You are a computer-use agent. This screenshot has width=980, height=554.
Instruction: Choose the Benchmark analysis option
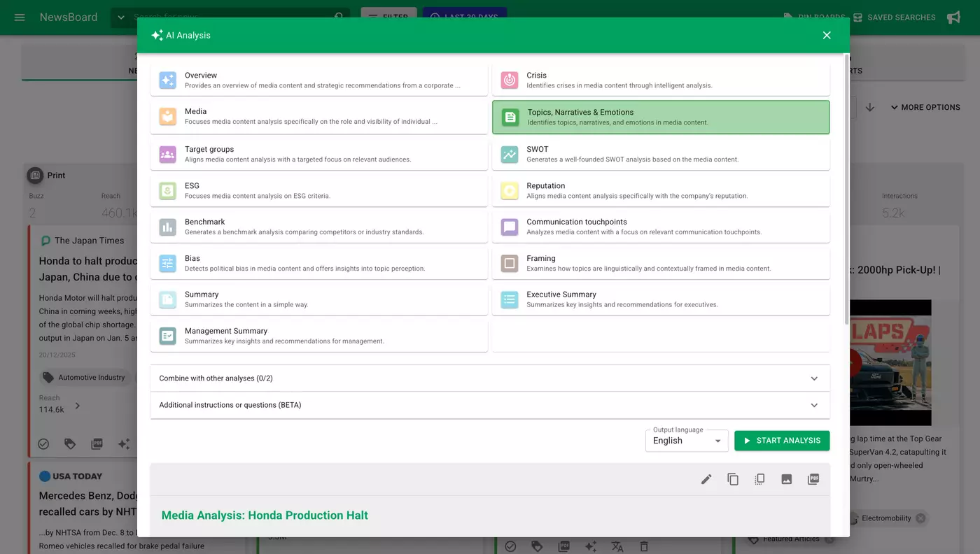pyautogui.click(x=318, y=227)
